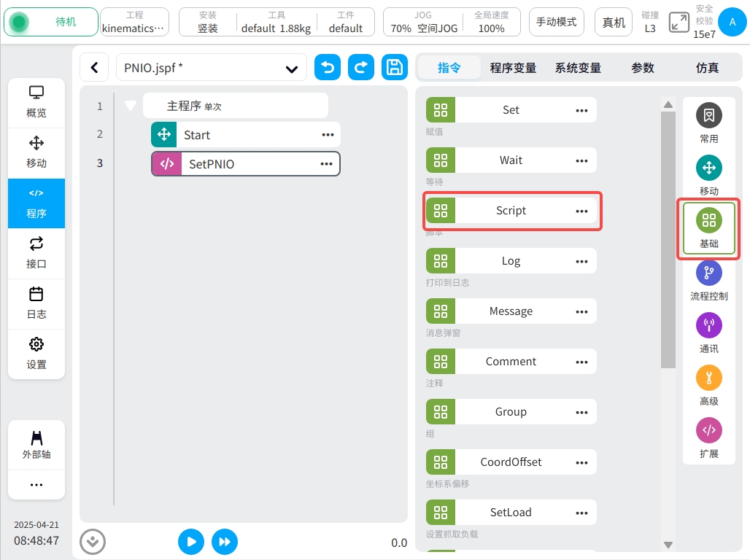750x560 pixels.
Task: Toggle the 手动模式 mode button
Action: point(557,22)
